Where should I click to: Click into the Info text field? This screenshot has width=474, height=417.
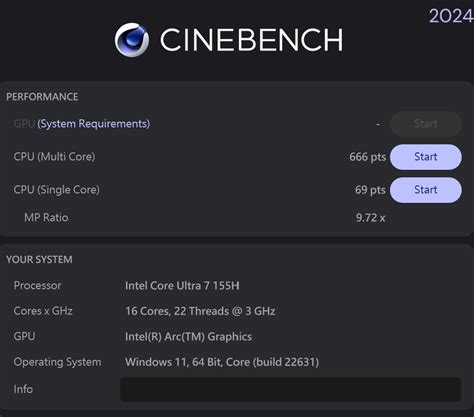coord(290,389)
